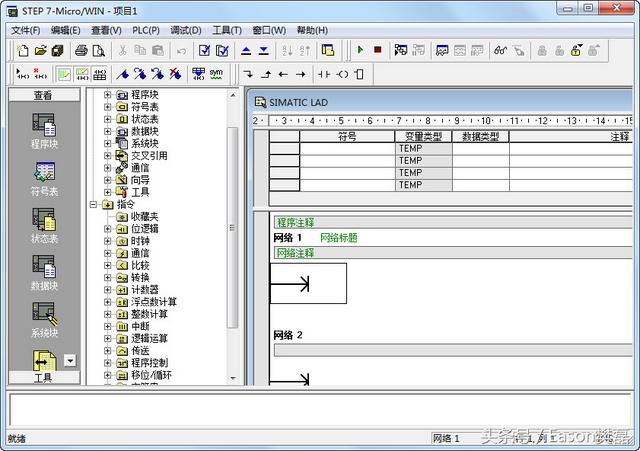640x451 pixels.
Task: Open the 编辑(E) menu
Action: click(65, 30)
